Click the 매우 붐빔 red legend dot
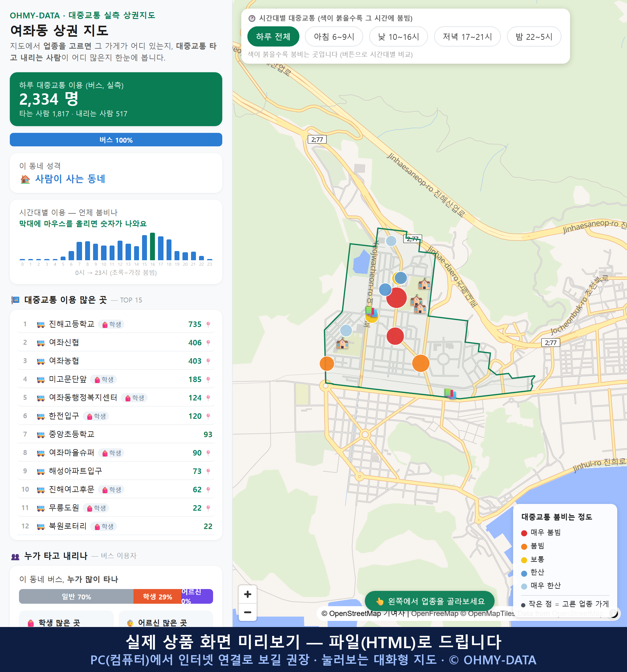Viewport: 627px width, 672px height. [x=524, y=533]
